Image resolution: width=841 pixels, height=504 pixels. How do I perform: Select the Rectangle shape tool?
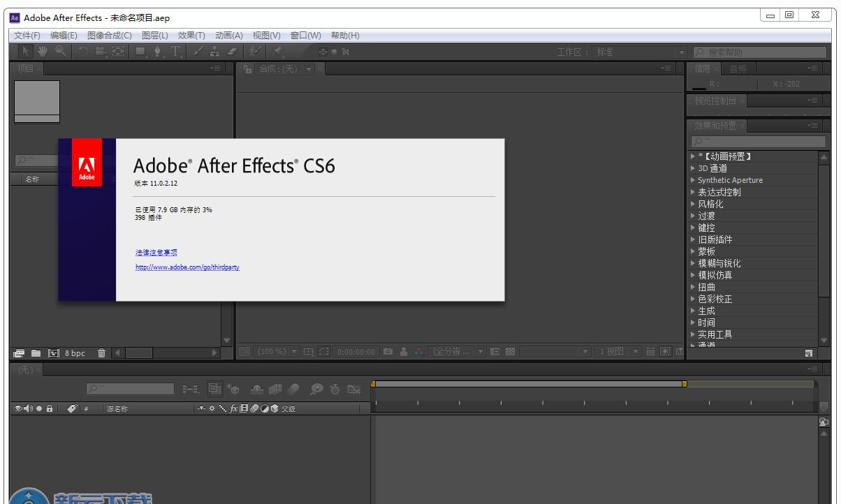pos(140,52)
